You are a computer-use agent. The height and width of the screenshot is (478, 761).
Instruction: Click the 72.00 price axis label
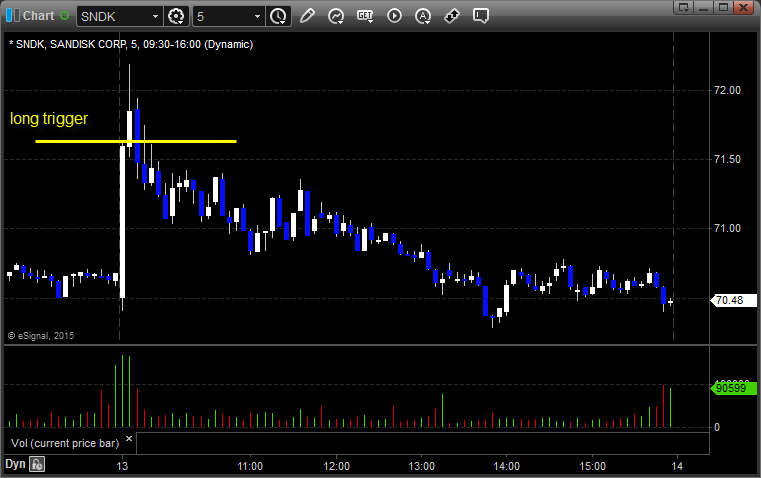pos(727,90)
